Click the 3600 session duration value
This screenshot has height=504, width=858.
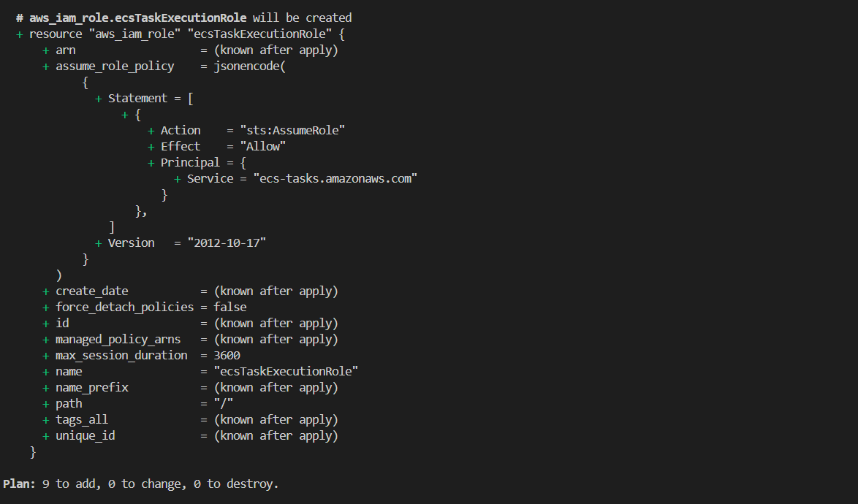pos(227,355)
